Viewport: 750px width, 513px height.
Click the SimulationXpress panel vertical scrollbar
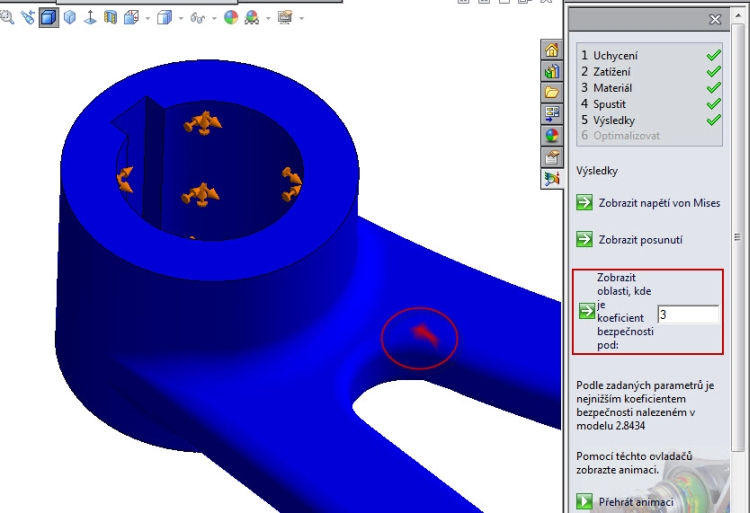point(737,237)
